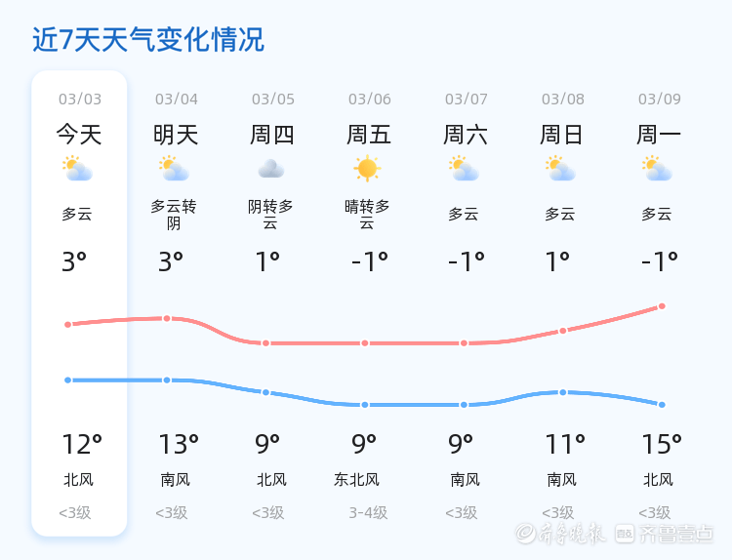Viewport: 732px width, 560px height.
Task: Click the red curve point under 明天
Action: click(167, 319)
